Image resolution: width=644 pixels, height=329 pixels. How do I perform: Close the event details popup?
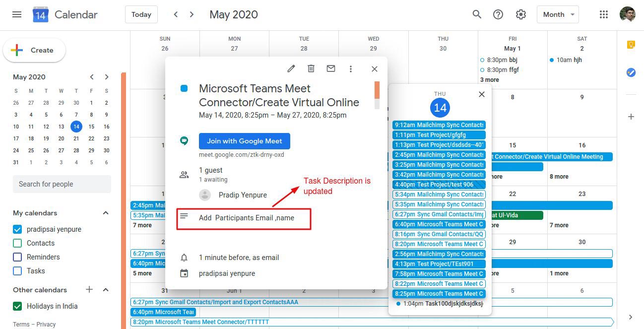point(375,69)
